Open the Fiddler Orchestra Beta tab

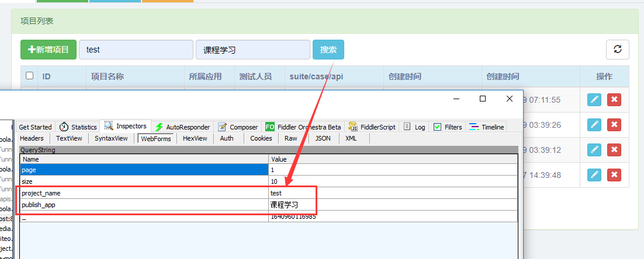(303, 127)
